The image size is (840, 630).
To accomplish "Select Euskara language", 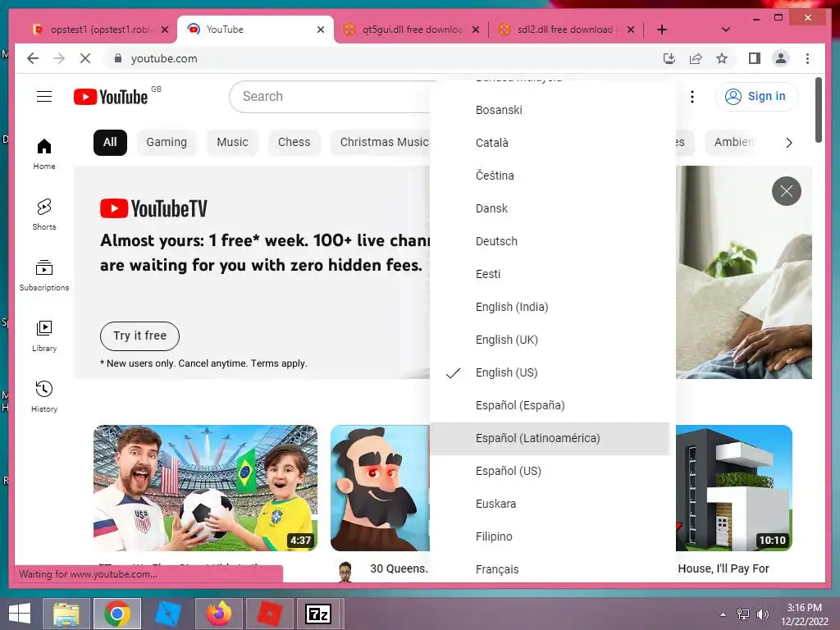I will pos(550,504).
